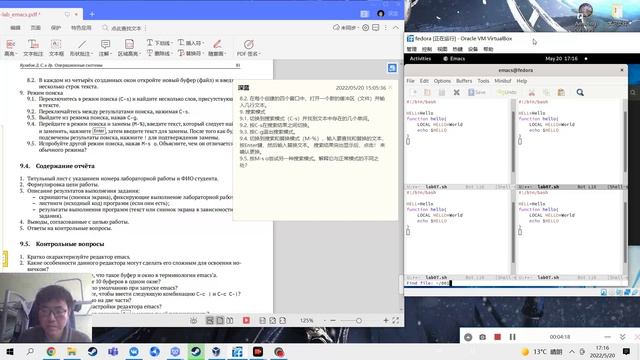Viewport: 640px width, 360px height.
Task: Pause the screen recording
Action: click(512, 337)
